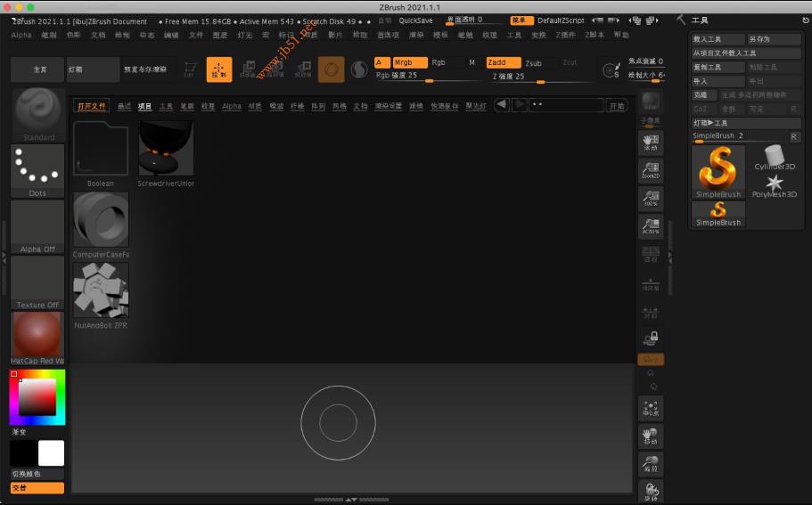Screen dimensions: 812x505
Task: Click the Rgb 强度 25 intensity slider
Action: (428, 76)
